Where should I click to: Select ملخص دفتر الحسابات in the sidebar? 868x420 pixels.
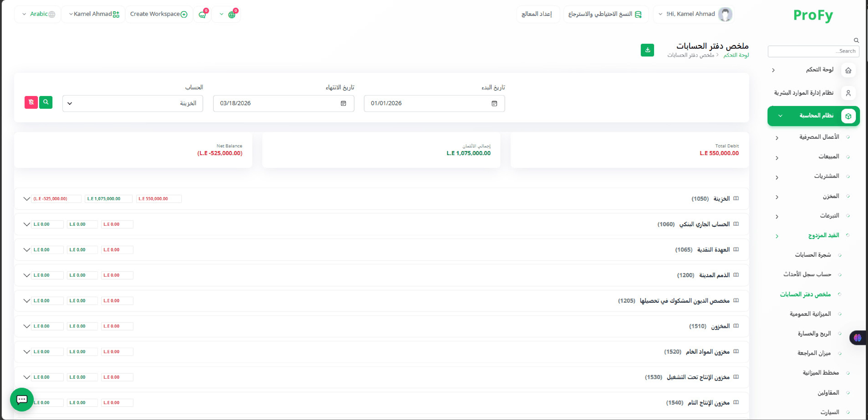[x=805, y=294]
